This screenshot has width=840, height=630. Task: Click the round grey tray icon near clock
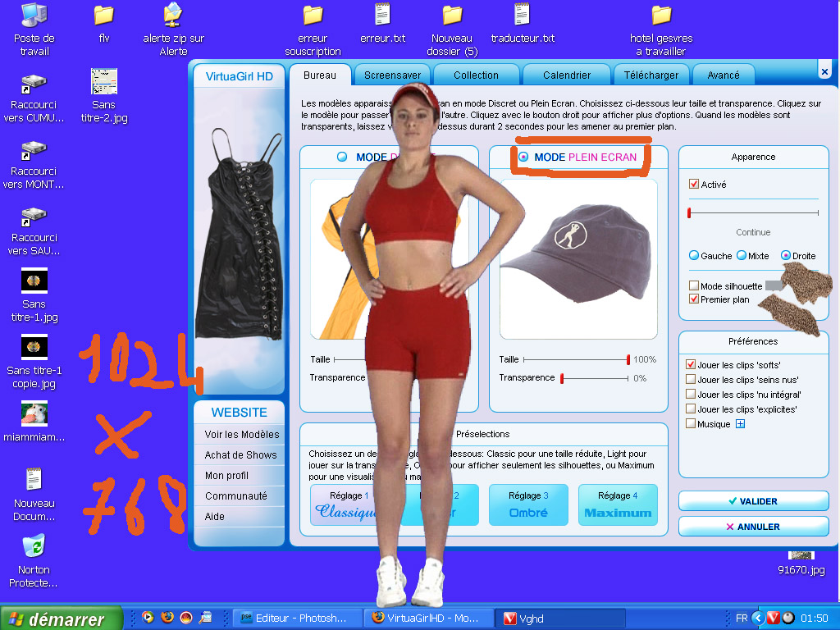pos(788,618)
